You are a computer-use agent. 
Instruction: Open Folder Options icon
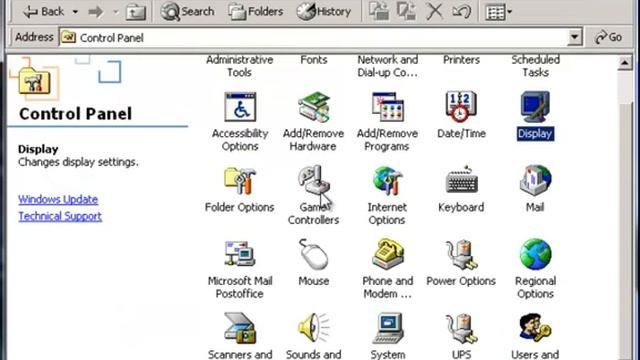coord(240,181)
